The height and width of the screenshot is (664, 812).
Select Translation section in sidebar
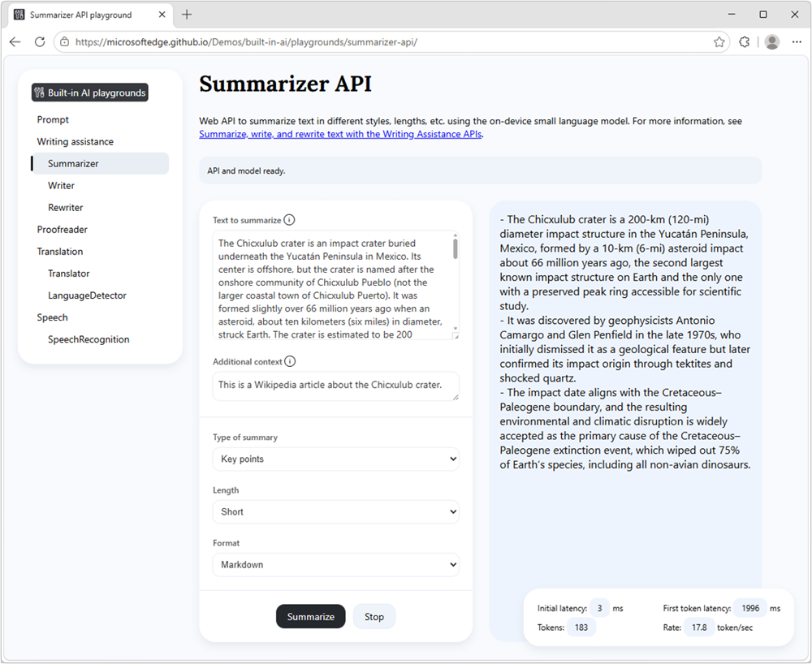pos(59,252)
